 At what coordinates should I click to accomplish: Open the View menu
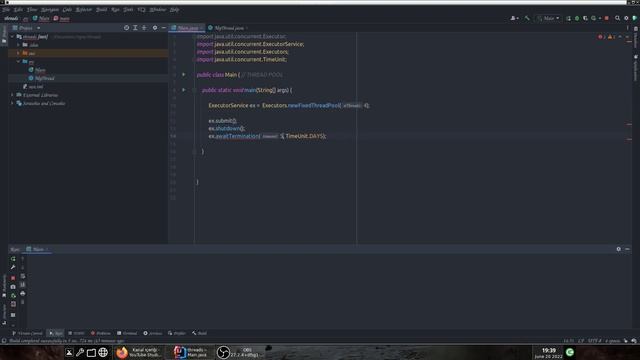pyautogui.click(x=32, y=9)
